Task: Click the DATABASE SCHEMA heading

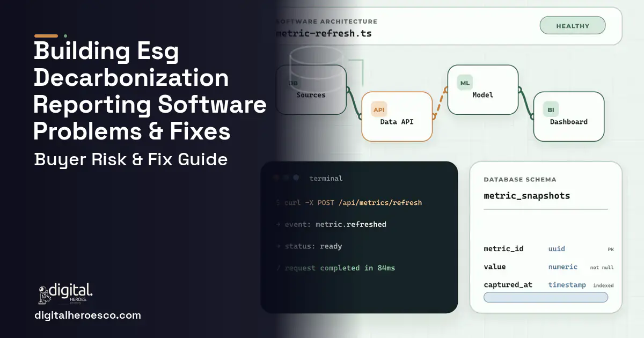Action: point(520,180)
